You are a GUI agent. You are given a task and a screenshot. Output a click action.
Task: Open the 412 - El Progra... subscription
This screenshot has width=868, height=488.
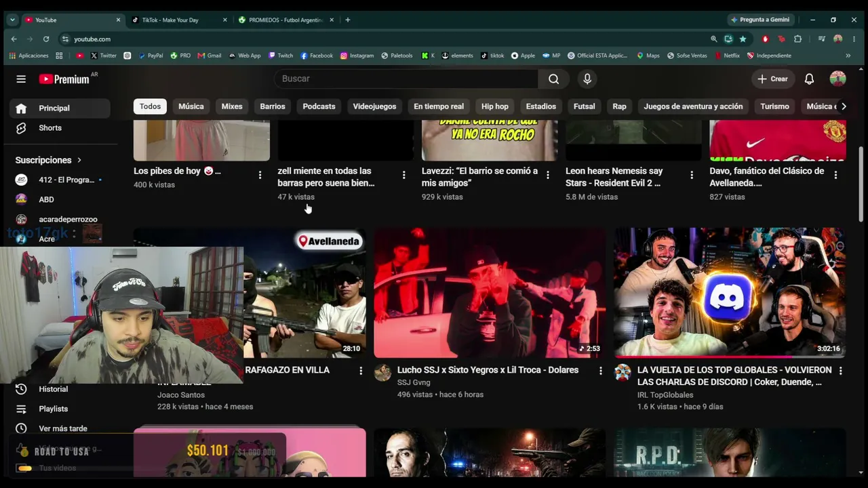60,180
